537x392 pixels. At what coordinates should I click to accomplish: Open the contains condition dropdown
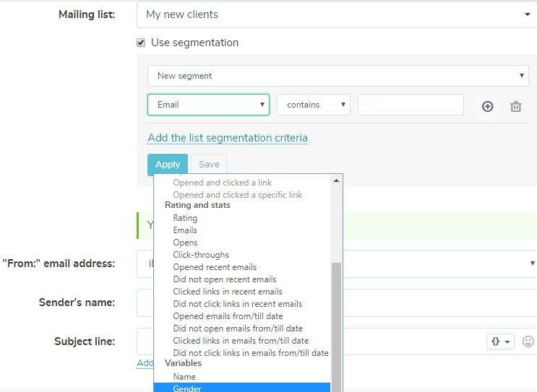pyautogui.click(x=313, y=105)
